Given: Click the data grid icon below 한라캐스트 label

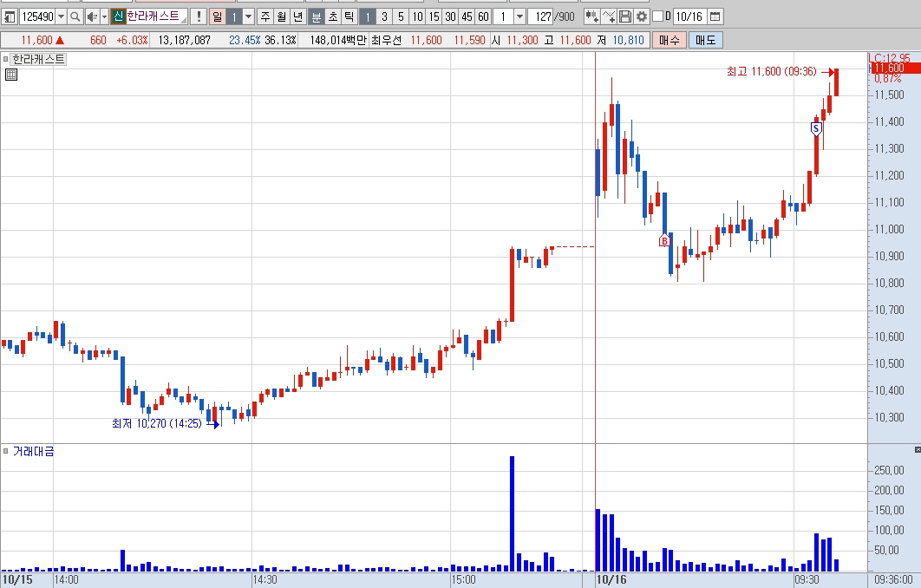Looking at the screenshot, I should [10, 75].
